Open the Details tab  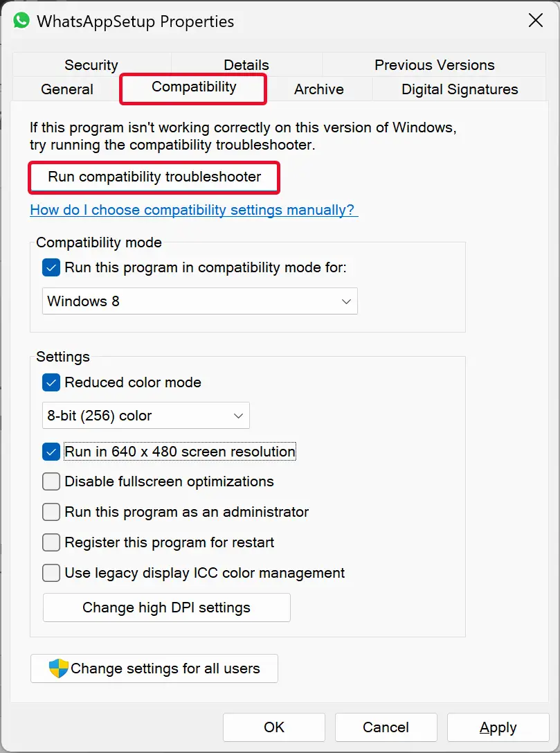[x=246, y=65]
